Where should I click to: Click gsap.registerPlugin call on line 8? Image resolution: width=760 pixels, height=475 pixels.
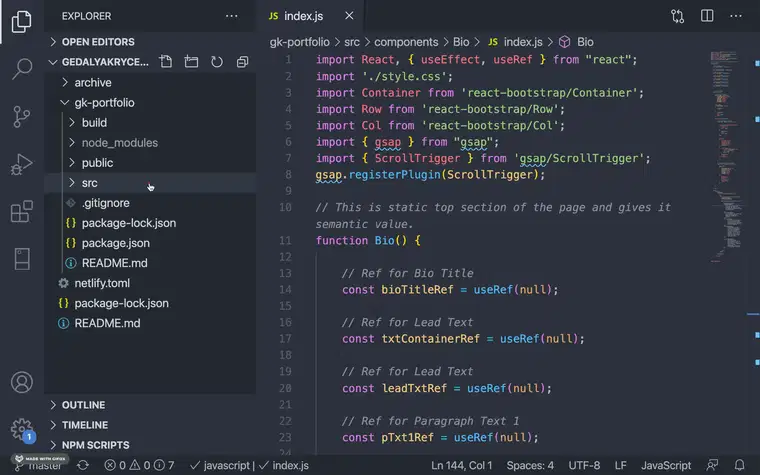(430, 175)
